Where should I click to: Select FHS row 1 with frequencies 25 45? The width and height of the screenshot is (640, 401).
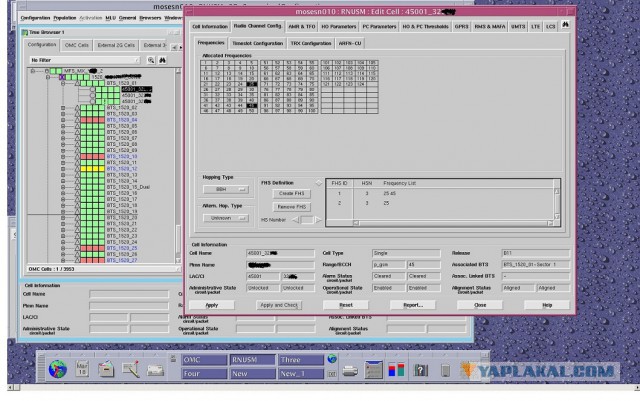[440, 194]
